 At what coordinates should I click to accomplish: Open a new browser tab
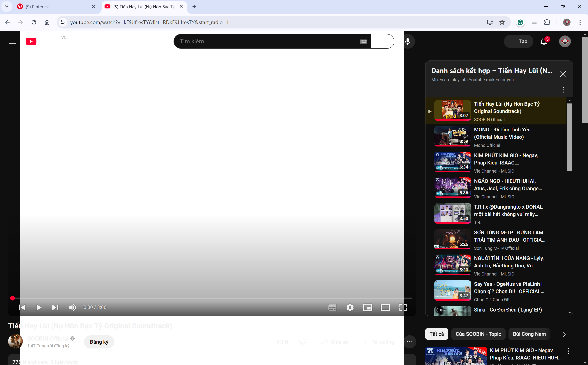click(194, 7)
